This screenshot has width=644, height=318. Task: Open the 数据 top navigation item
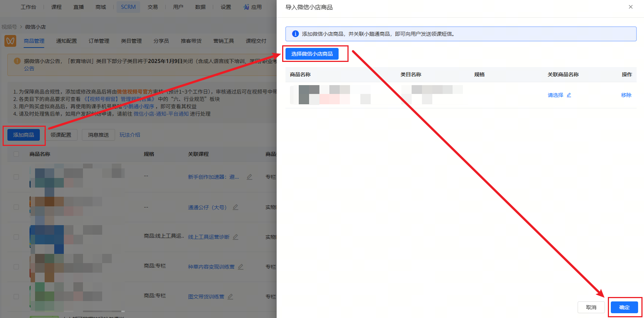pos(200,7)
